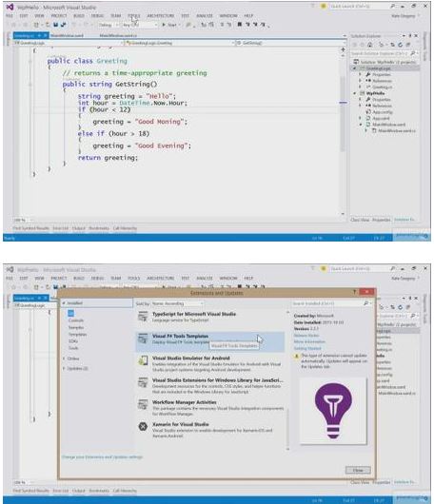Select Controls under Installed in Extensions dialog
Viewport: 434px width, 504px height.
coord(76,320)
